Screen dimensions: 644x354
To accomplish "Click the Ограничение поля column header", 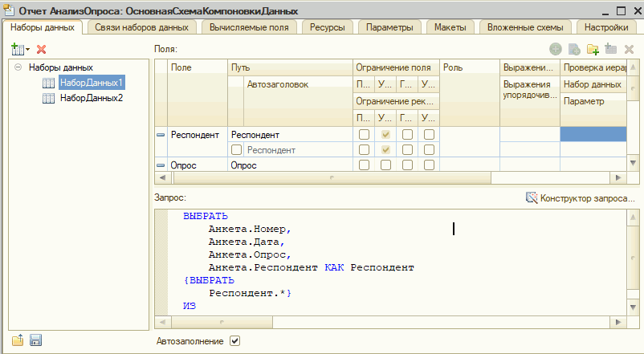I will (397, 67).
